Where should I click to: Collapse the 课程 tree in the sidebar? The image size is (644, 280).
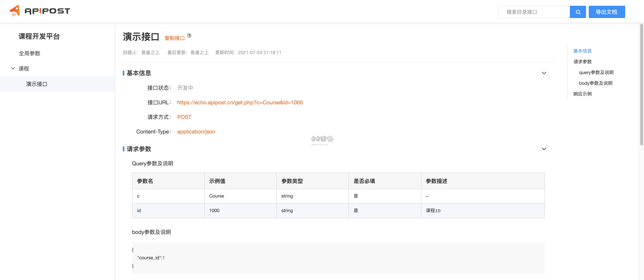pos(13,68)
